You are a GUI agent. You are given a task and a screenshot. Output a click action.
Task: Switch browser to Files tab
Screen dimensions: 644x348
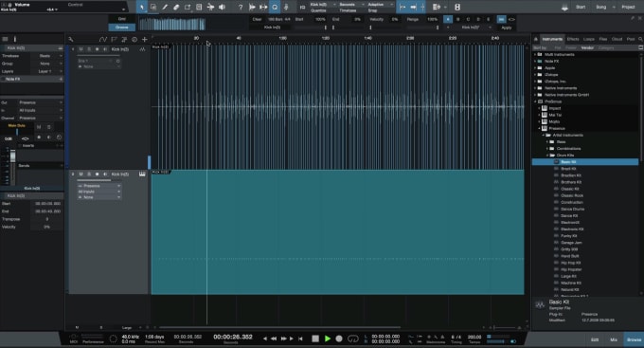pos(603,39)
